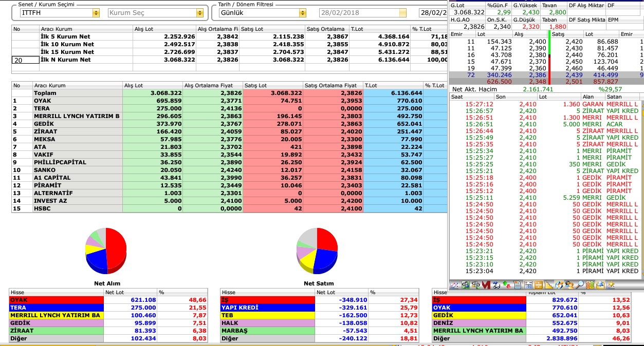
Task: Click the ITTFH symbol input field
Action: [x=56, y=13]
